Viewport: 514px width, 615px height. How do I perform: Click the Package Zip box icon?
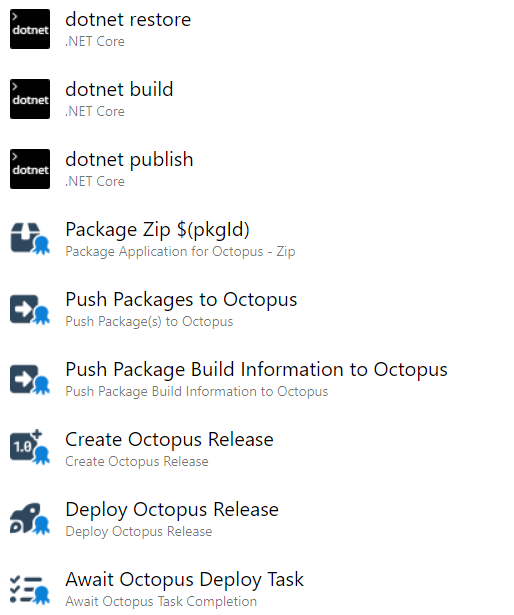point(30,239)
